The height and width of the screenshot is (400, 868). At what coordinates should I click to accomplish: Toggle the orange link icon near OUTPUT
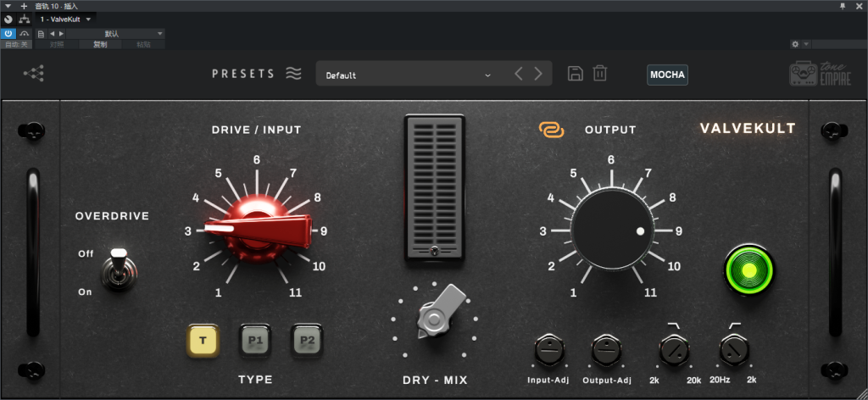[551, 130]
